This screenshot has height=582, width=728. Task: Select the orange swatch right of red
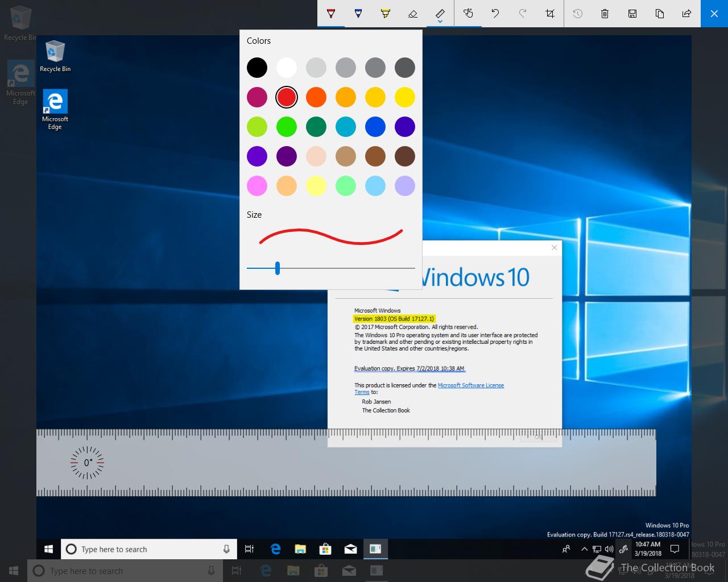(316, 97)
